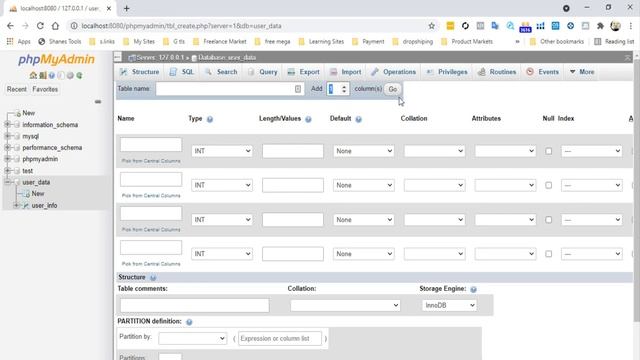Viewport: 640px width, 360px height.
Task: Check Null box in third column row
Action: pos(549,220)
